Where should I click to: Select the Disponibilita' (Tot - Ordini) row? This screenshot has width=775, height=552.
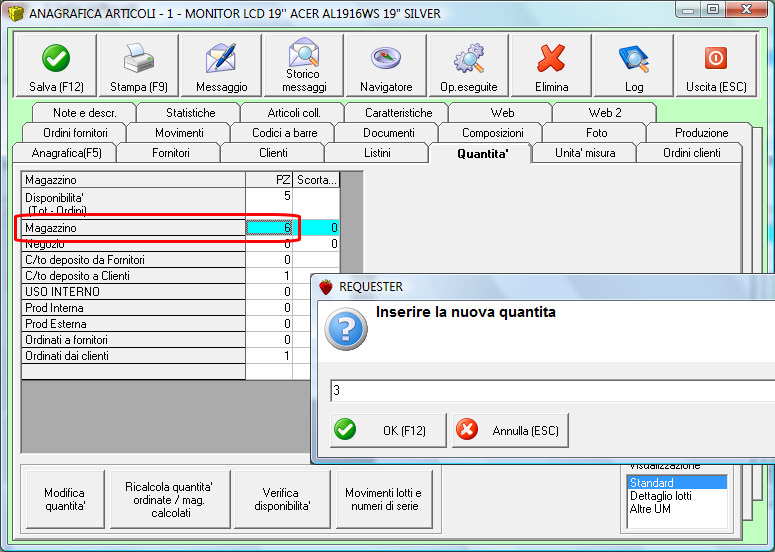pos(133,204)
